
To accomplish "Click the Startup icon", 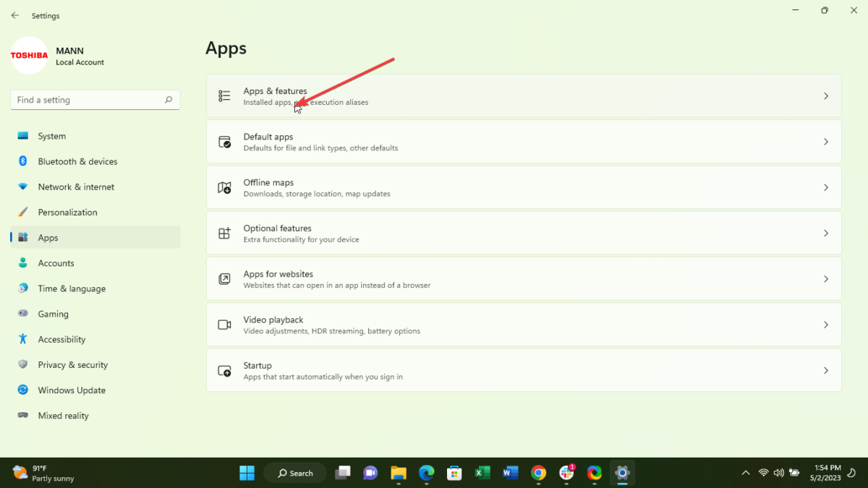I will point(224,370).
